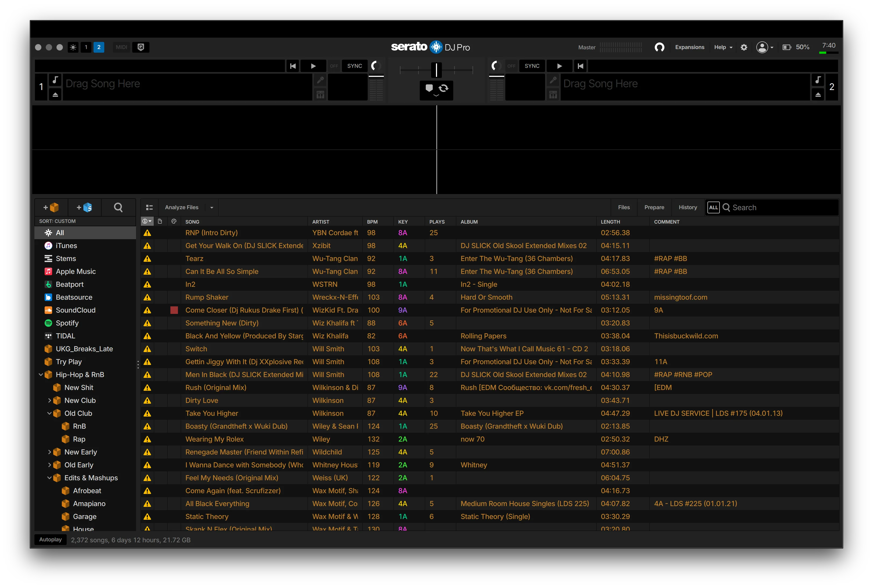
Task: Add a new smart crate
Action: pos(84,207)
